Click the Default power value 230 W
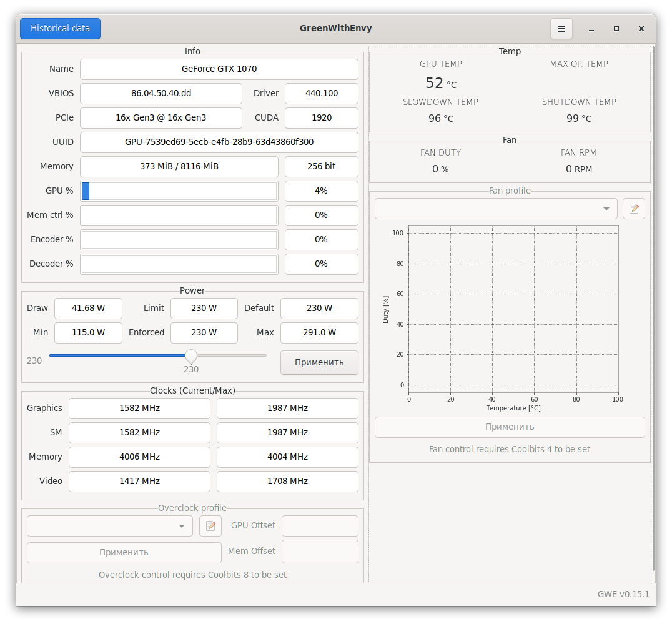The width and height of the screenshot is (672, 624). point(319,309)
